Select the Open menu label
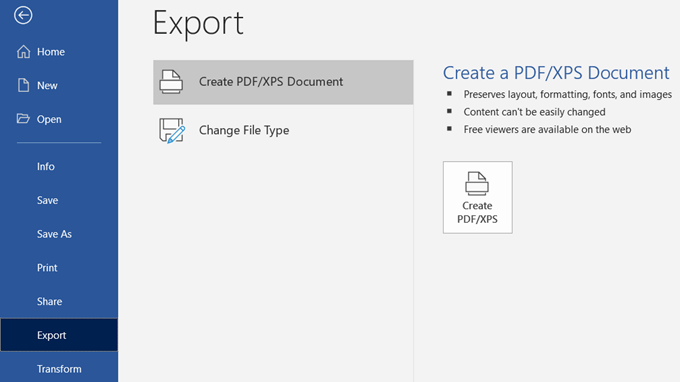680x382 pixels. pos(49,120)
